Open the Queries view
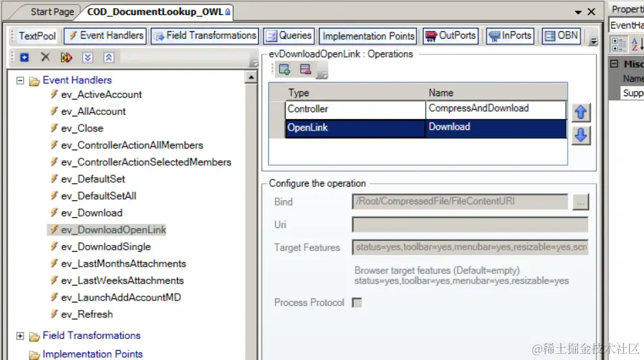The width and height of the screenshot is (644, 360). pos(289,36)
